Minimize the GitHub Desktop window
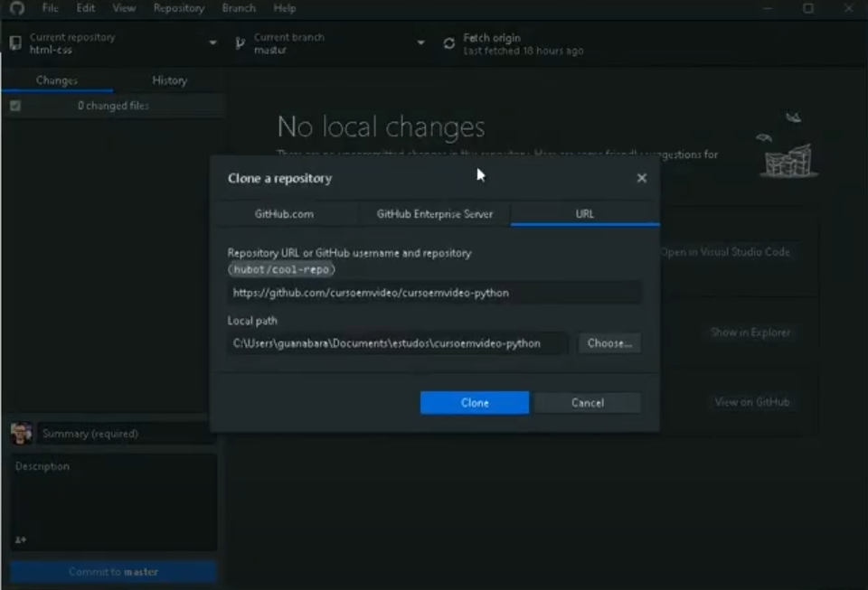 pos(768,8)
